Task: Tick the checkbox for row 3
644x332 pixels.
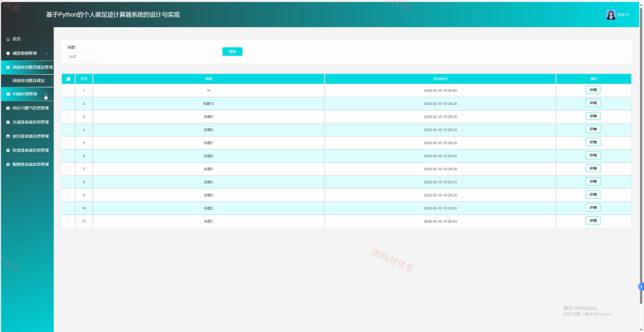Action: (x=69, y=117)
